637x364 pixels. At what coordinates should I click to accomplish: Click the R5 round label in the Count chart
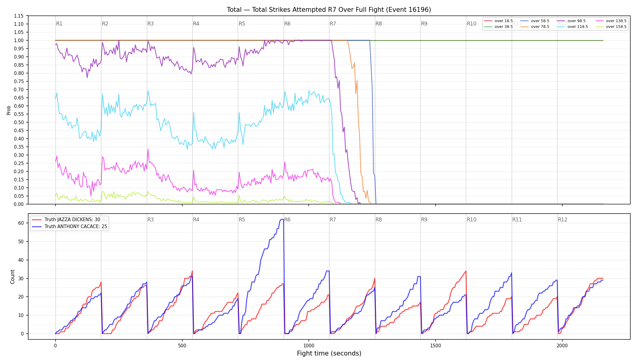tap(242, 220)
